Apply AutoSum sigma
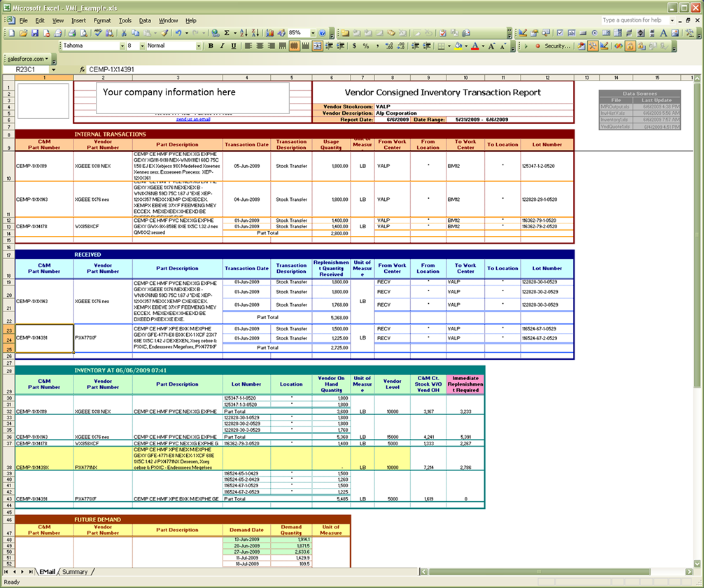The image size is (704, 588). point(227,33)
